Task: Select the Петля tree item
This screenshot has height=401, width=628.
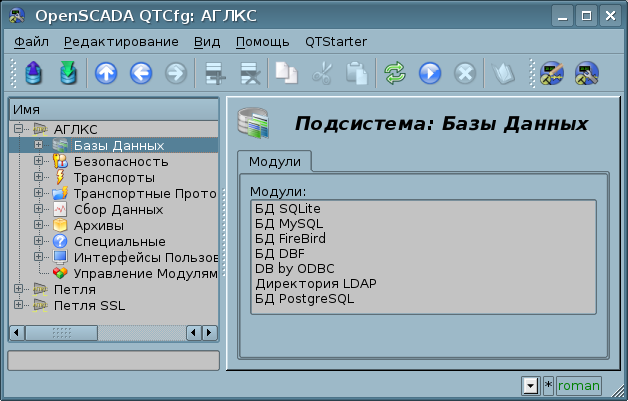Action: tap(75, 289)
